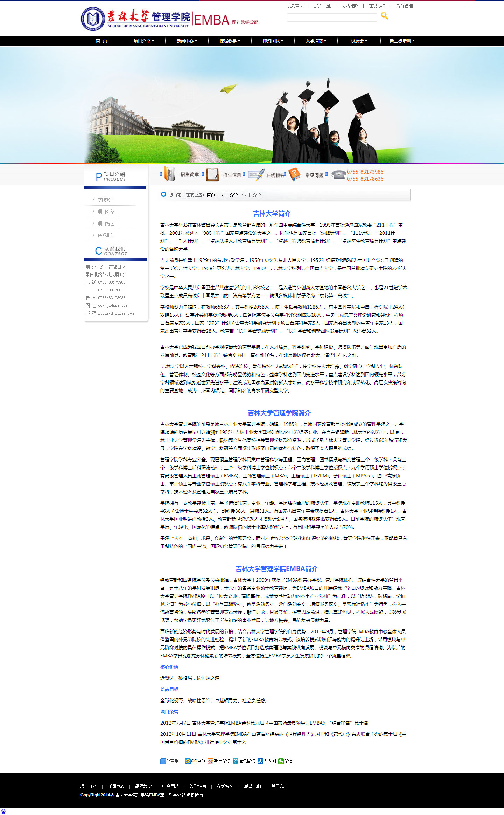
Task: Open the 招生信息 clipboard icon
Action: tap(212, 174)
